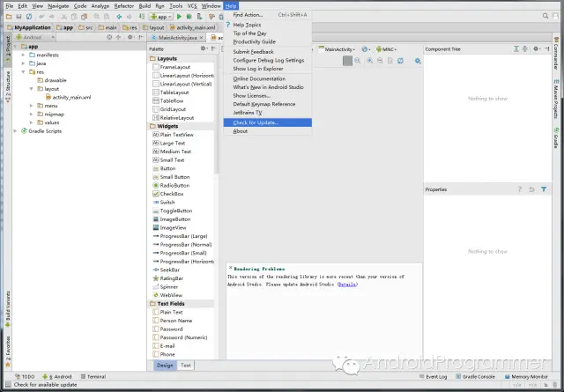Click the Undo toolbar icon

pos(41,17)
